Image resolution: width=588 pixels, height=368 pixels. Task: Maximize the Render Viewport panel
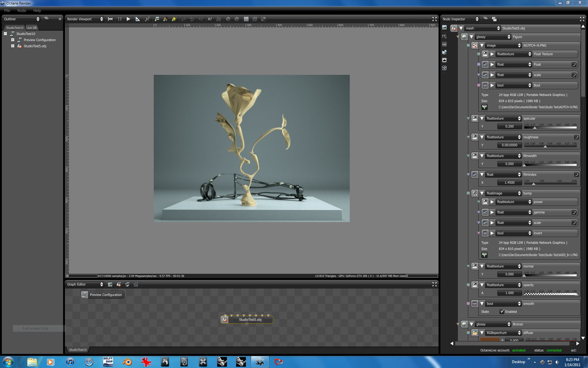point(434,19)
